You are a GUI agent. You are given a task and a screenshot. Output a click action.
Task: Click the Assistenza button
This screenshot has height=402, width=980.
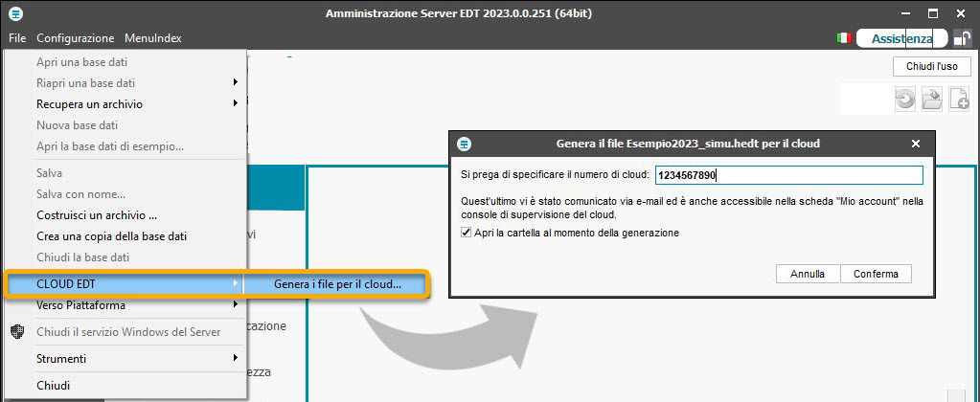[x=901, y=38]
